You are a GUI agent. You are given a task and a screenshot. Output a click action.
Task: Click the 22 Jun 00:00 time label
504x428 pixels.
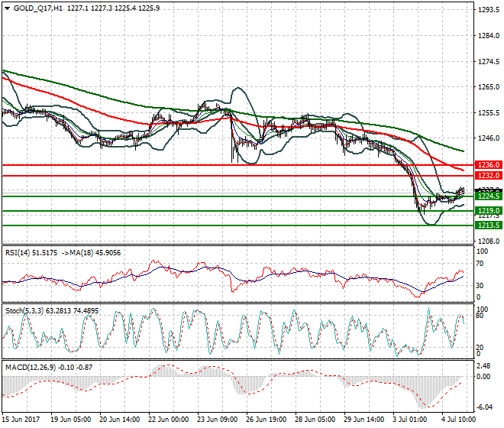pos(169,420)
